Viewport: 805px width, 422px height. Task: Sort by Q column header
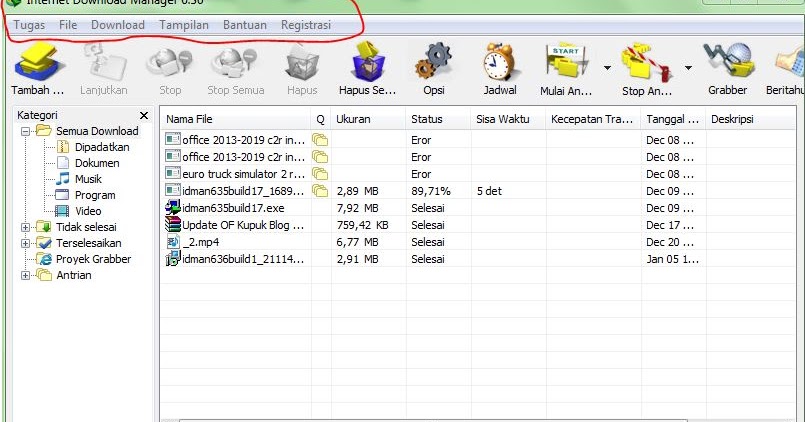pos(320,119)
